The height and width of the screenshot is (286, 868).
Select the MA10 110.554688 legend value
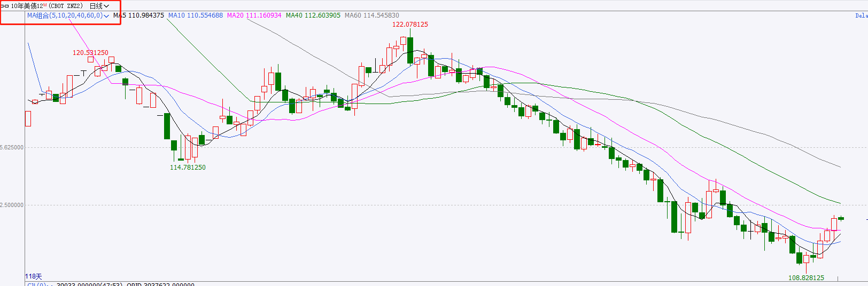click(196, 15)
